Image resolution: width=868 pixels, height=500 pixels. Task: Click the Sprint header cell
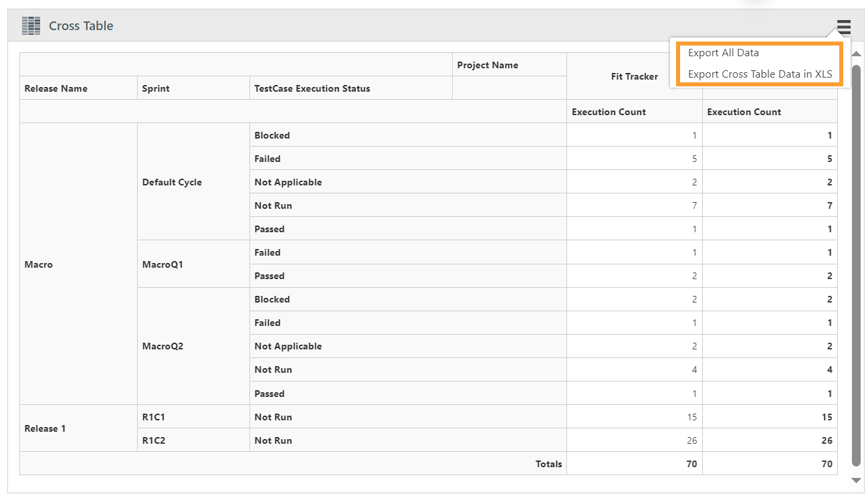click(x=158, y=88)
